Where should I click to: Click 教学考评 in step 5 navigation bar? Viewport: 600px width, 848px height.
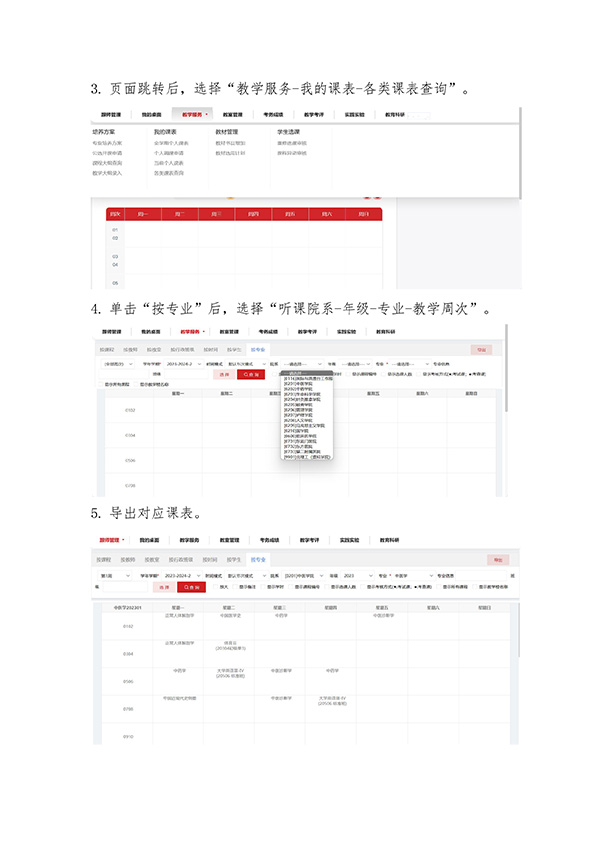(x=309, y=540)
